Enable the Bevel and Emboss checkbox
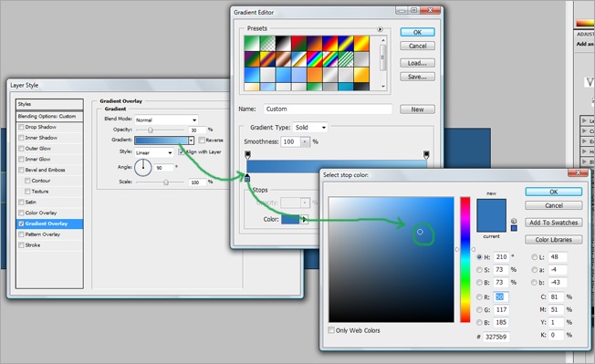 pyautogui.click(x=21, y=170)
